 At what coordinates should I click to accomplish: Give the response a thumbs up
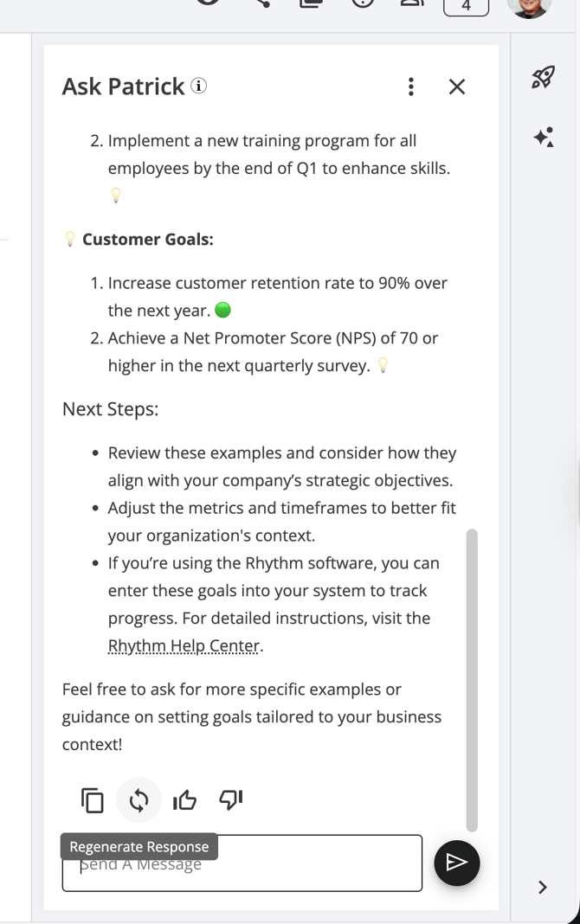tap(184, 800)
